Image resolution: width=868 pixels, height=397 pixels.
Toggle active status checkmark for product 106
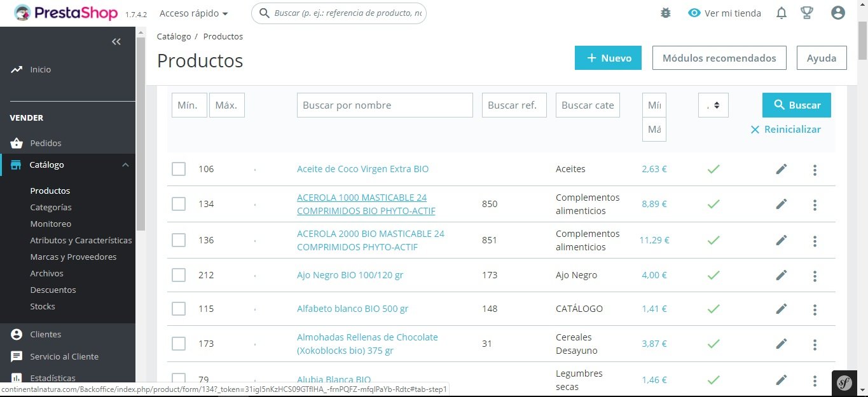point(713,169)
